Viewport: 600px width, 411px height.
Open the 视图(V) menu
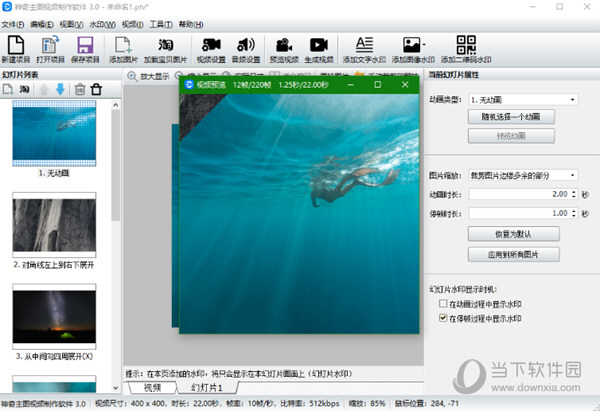pyautogui.click(x=71, y=24)
